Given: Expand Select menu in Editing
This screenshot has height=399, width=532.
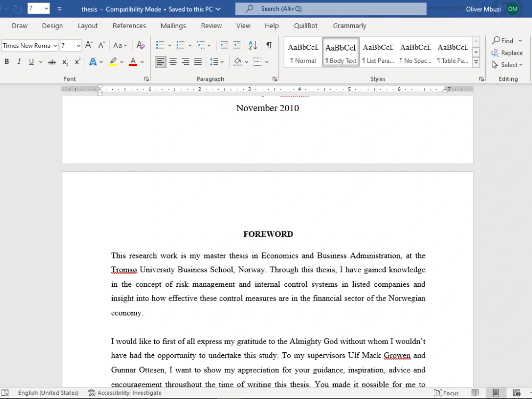Looking at the screenshot, I should coord(507,65).
